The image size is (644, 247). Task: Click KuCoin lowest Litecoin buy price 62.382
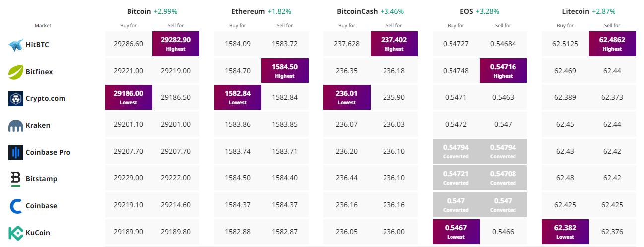tap(565, 232)
